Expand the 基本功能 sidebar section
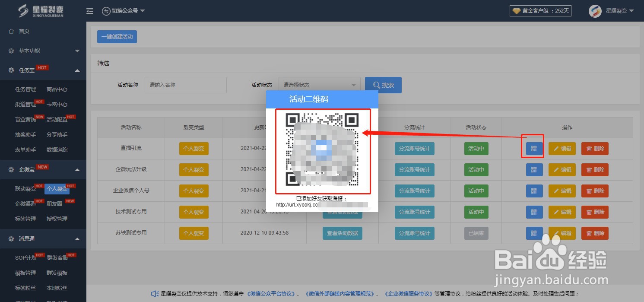 point(43,51)
